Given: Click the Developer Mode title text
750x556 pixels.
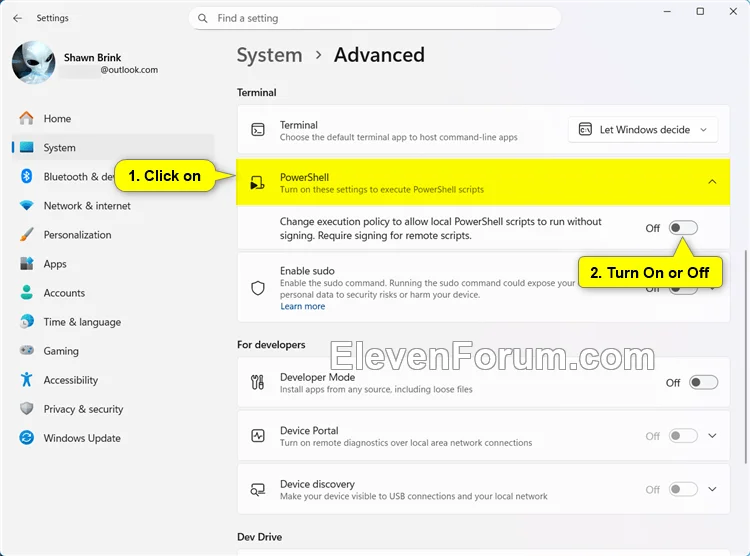Looking at the screenshot, I should (317, 377).
